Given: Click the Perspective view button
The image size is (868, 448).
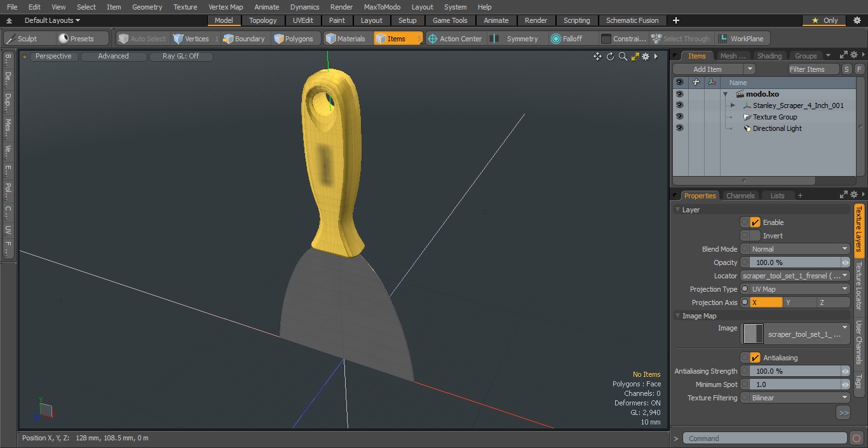Looking at the screenshot, I should (53, 56).
